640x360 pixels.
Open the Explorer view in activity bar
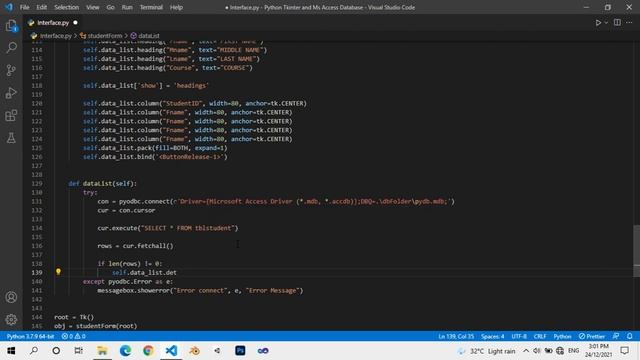[11, 26]
